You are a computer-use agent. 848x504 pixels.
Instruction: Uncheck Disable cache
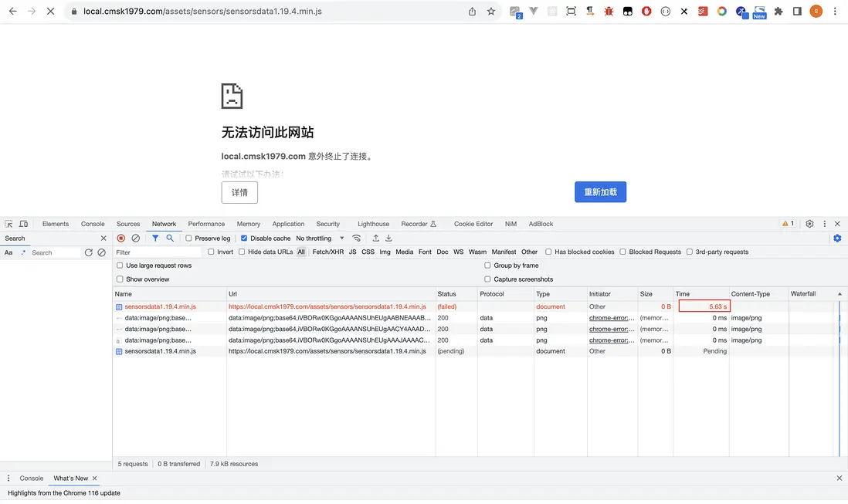coord(244,238)
